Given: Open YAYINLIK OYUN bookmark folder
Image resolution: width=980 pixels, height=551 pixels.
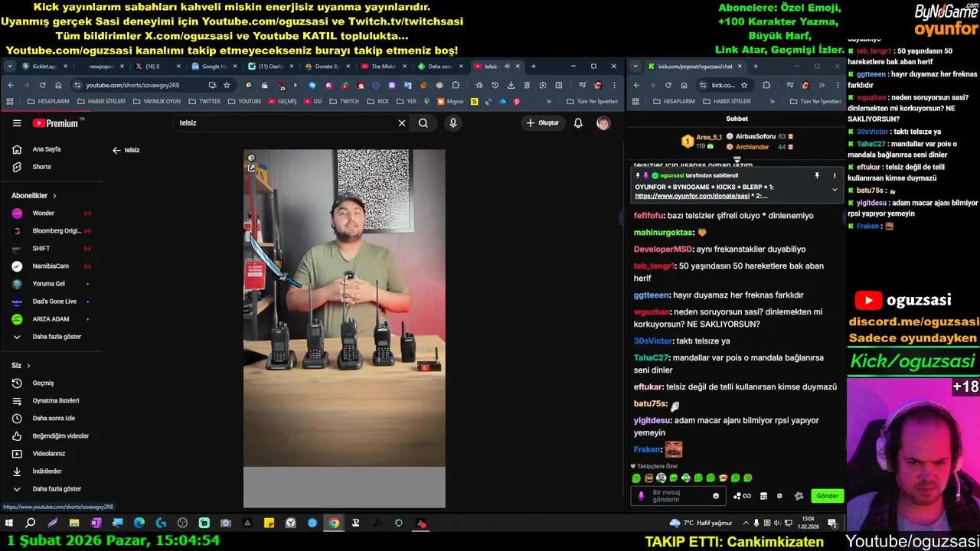Looking at the screenshot, I should point(157,101).
